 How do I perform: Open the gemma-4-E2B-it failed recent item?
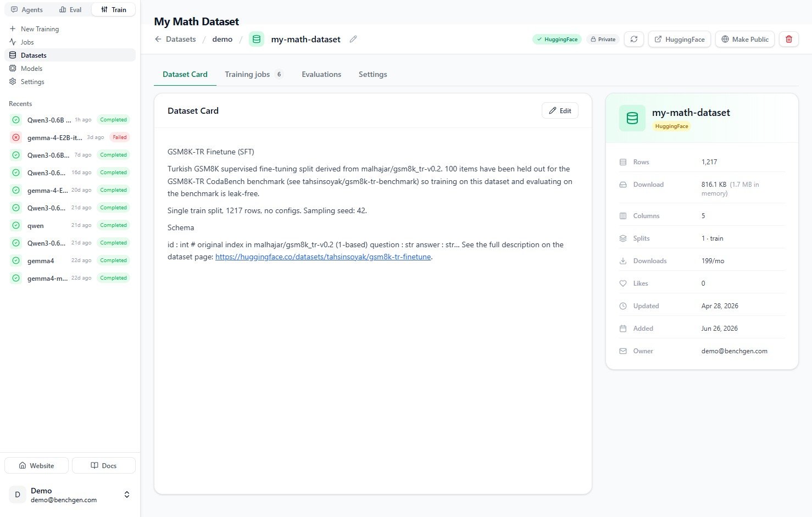(x=70, y=137)
